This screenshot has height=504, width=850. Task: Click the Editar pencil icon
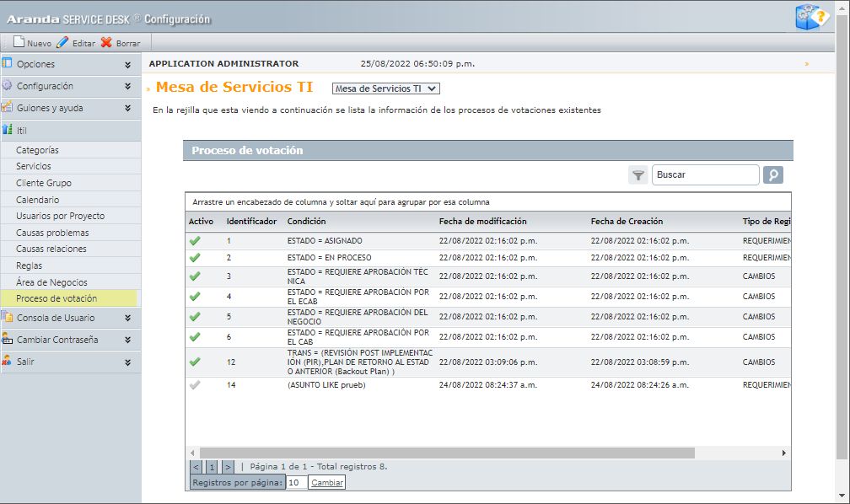point(62,42)
